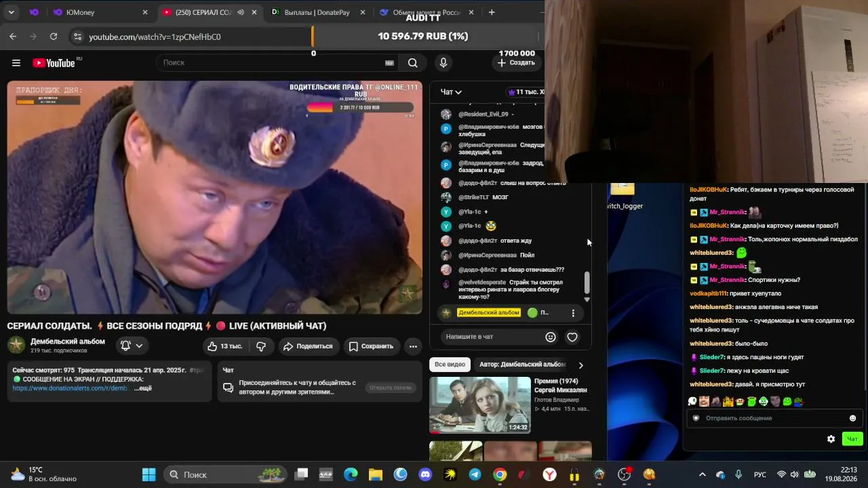Open the YouTube guide hamburger menu

(16, 63)
